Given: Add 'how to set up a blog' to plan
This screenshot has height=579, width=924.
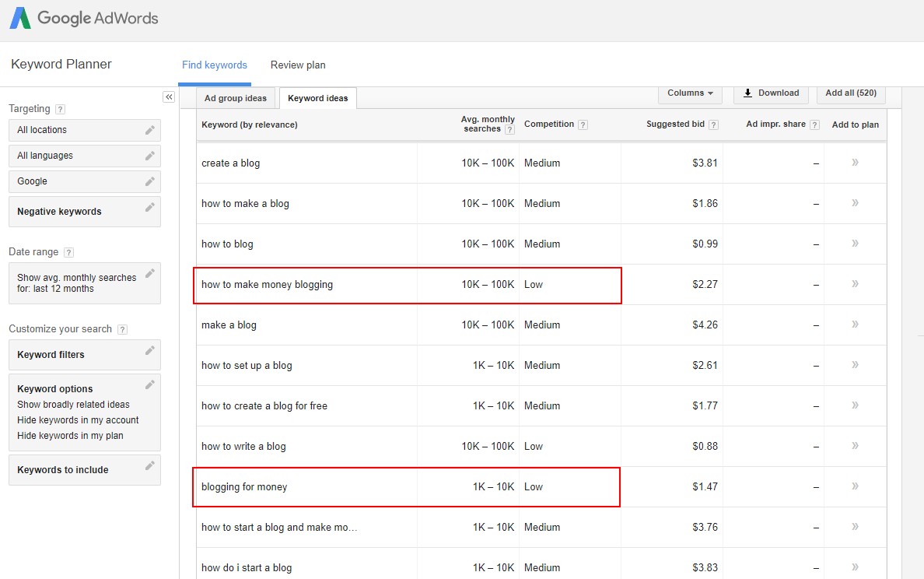Looking at the screenshot, I should [x=855, y=364].
